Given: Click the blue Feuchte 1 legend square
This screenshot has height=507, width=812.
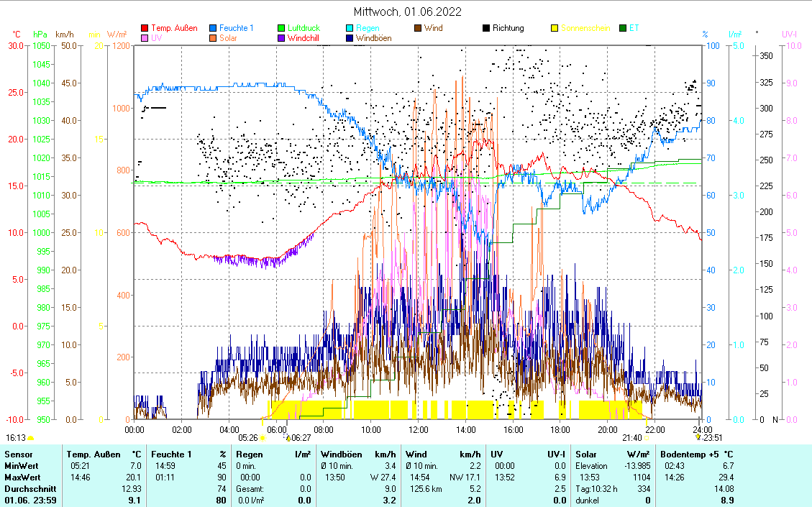Looking at the screenshot, I should (x=214, y=29).
